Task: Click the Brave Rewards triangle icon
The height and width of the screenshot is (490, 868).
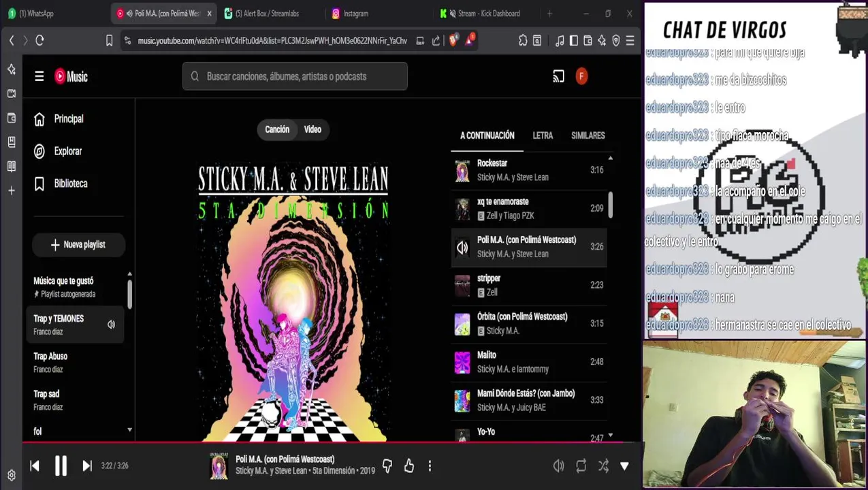Action: 470,41
